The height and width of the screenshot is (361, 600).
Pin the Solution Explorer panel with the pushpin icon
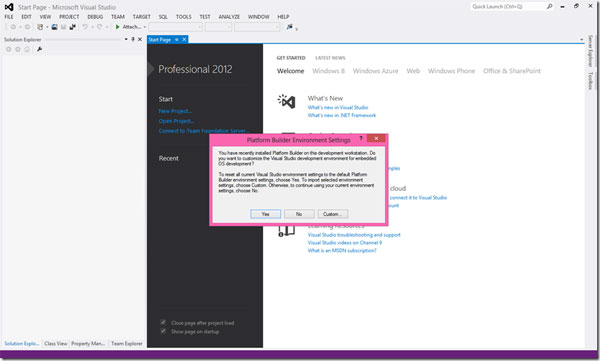click(133, 39)
